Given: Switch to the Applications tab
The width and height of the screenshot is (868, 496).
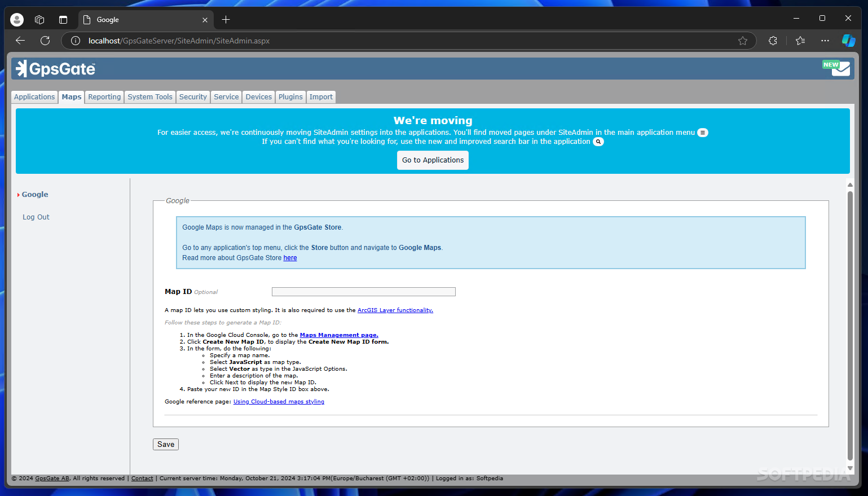Looking at the screenshot, I should 34,97.
